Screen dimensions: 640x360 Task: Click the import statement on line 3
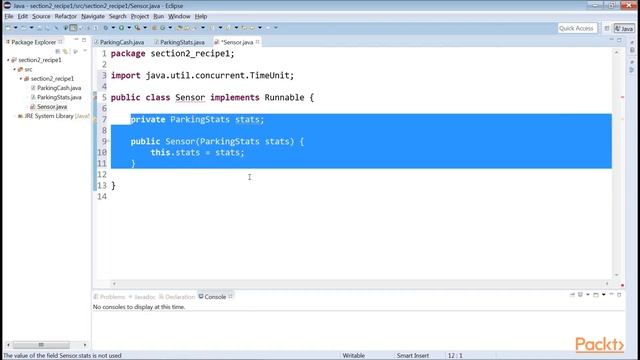click(202, 76)
